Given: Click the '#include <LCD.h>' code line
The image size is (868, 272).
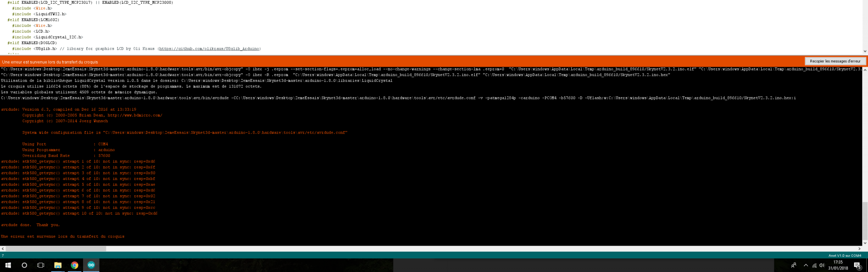Looking at the screenshot, I should (31, 31).
